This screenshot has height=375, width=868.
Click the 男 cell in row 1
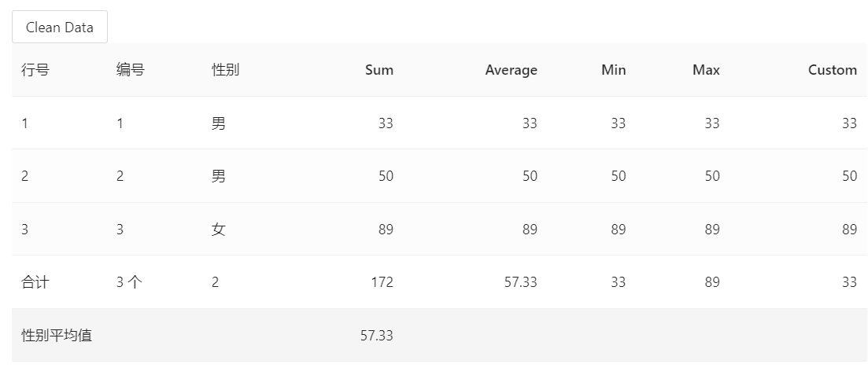[x=219, y=123]
